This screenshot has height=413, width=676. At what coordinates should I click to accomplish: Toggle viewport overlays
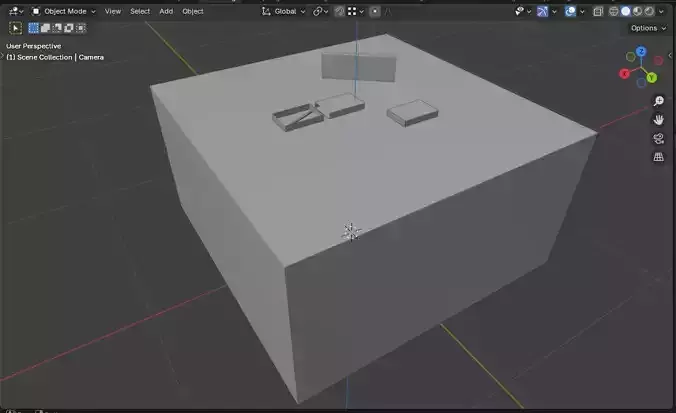click(x=570, y=11)
